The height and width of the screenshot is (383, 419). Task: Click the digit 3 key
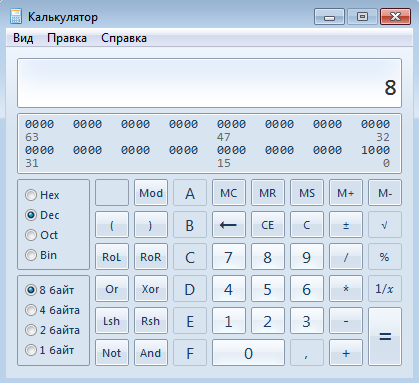pos(307,321)
